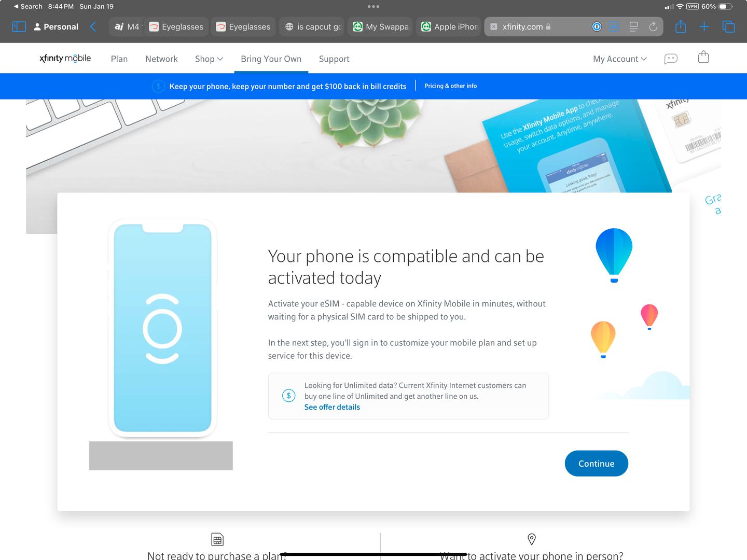Viewport: 747px width, 560px height.
Task: Tap the xfinity mobile logo
Action: coord(65,58)
